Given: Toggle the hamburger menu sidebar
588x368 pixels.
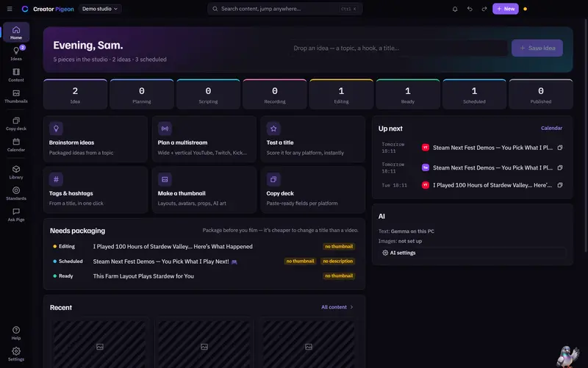Looking at the screenshot, I should click(x=10, y=9).
